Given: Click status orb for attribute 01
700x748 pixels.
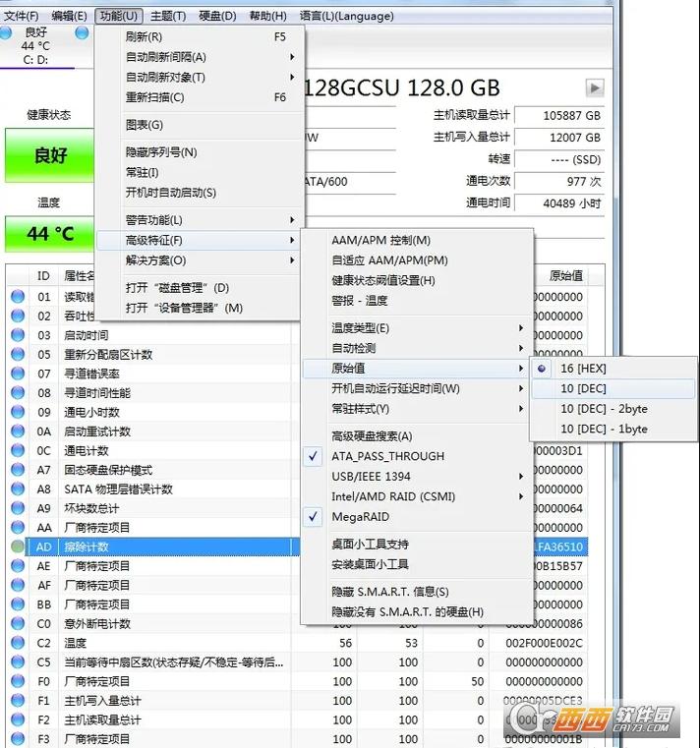Looking at the screenshot, I should click(18, 296).
